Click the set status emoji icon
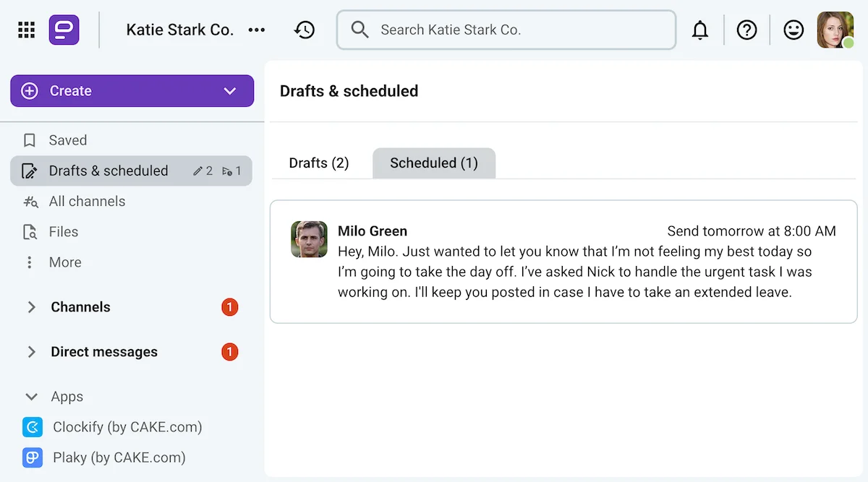This screenshot has height=482, width=868. (793, 30)
